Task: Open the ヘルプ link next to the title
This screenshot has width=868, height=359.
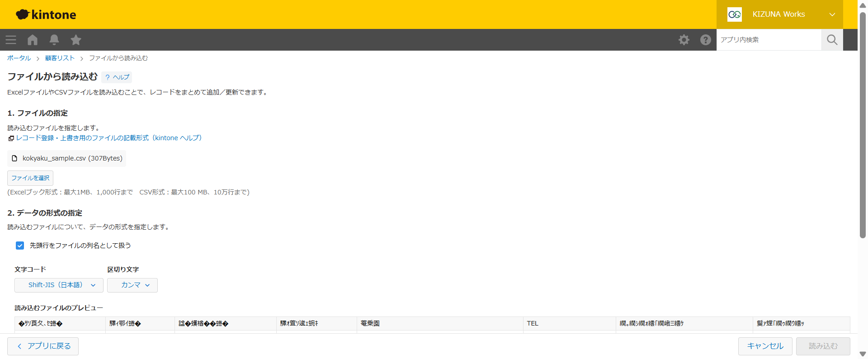Action: pyautogui.click(x=117, y=77)
